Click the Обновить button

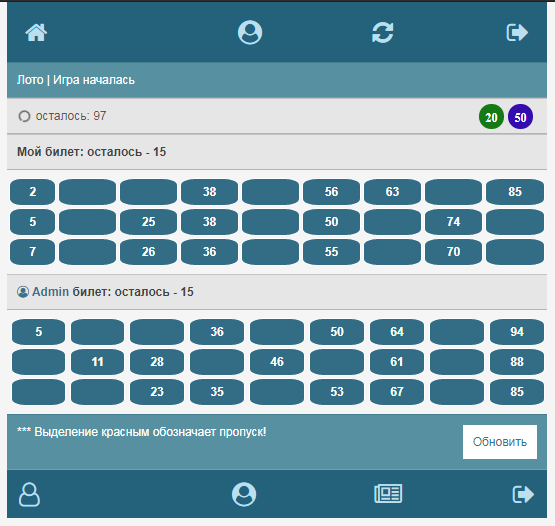click(500, 442)
